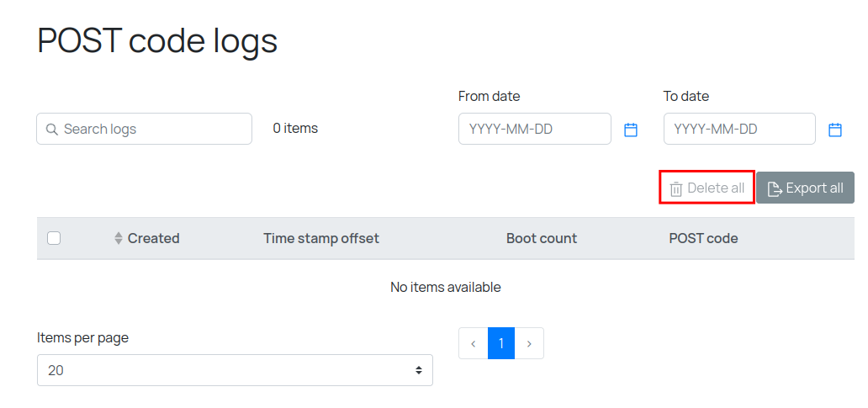The image size is (868, 408).
Task: Click the magnifier icon in Search logs
Action: click(51, 130)
